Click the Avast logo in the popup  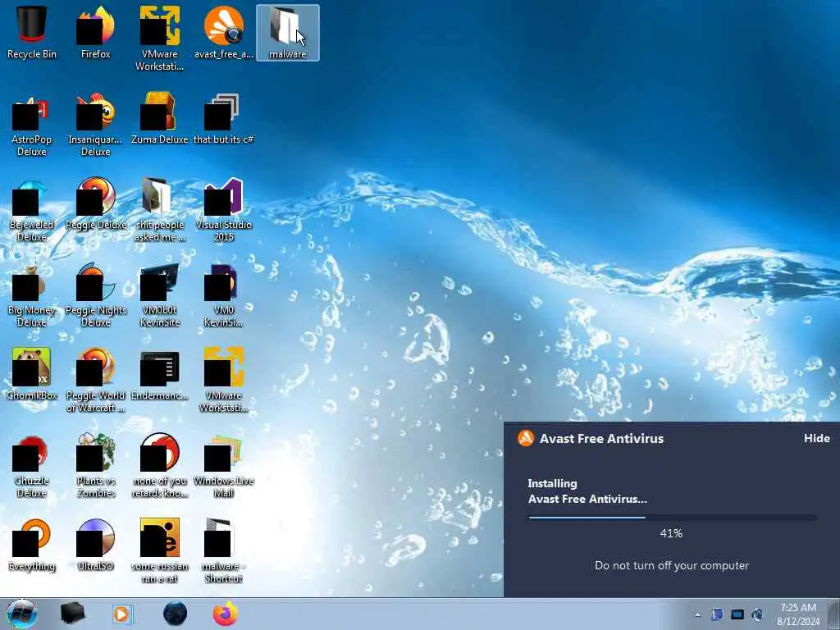point(526,438)
